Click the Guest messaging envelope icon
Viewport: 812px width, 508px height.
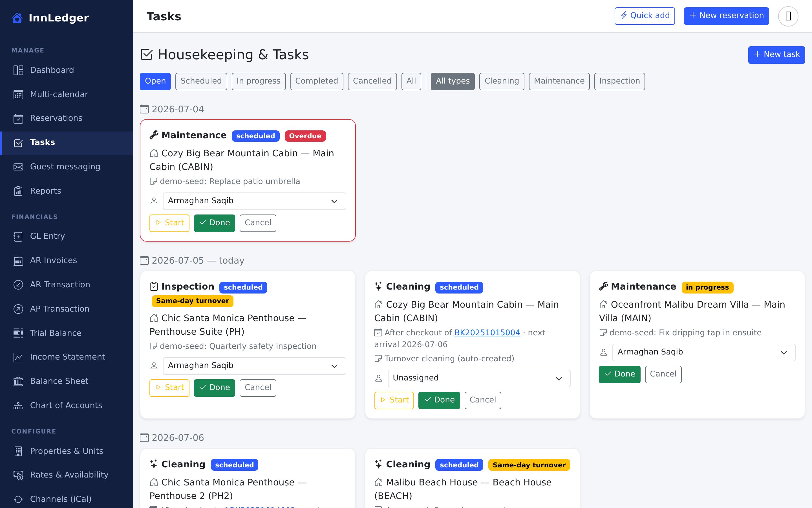(18, 167)
